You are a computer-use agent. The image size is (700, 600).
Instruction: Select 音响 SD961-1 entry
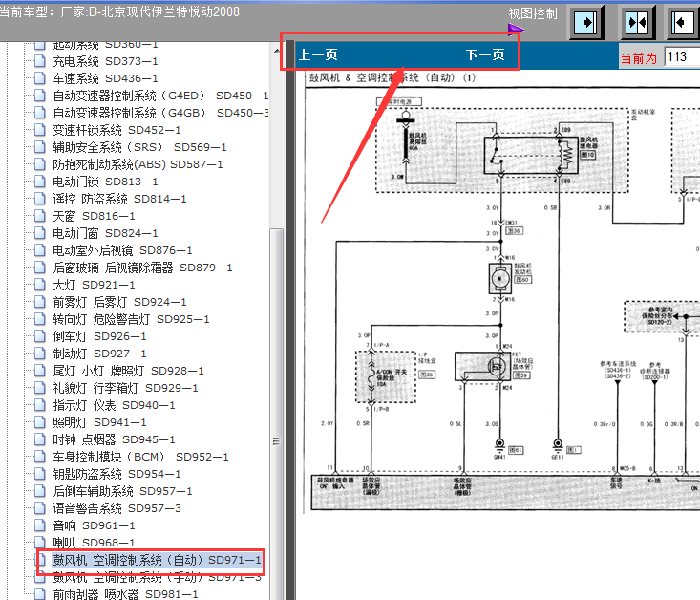point(94,525)
